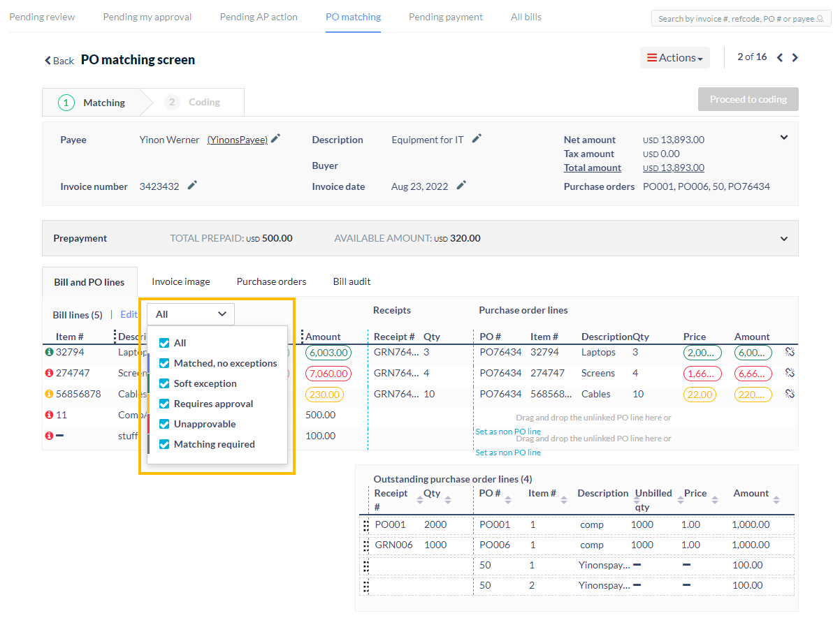Screen dimensions: 840x625
Task: Uncheck Soft exception filter
Action: [164, 383]
